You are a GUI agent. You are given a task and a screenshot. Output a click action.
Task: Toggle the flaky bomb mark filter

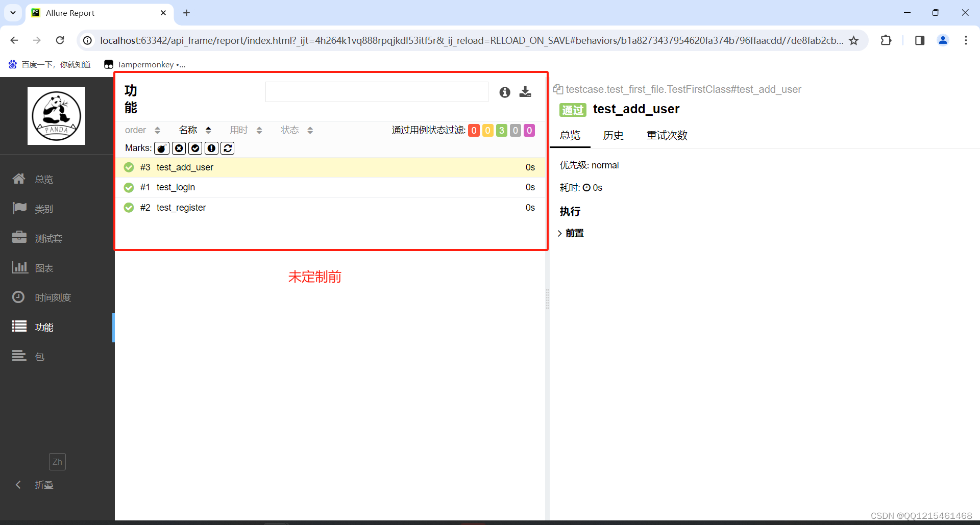[x=162, y=148]
